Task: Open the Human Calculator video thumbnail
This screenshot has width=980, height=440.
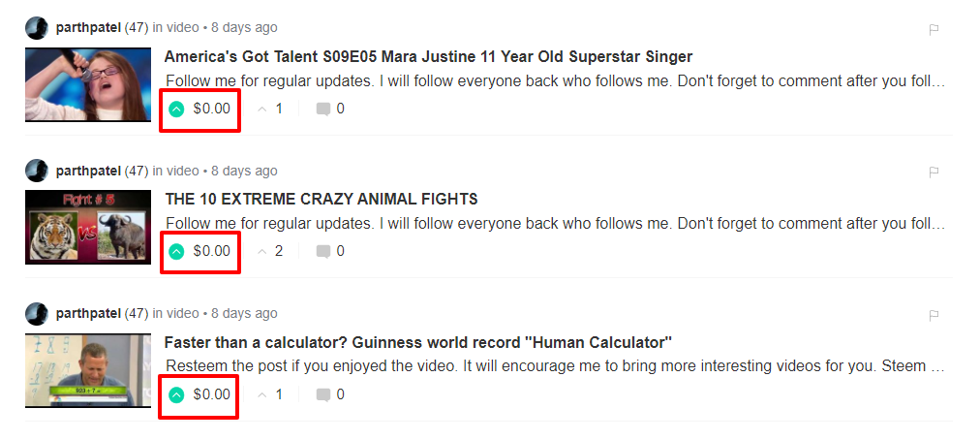Action: 88,370
